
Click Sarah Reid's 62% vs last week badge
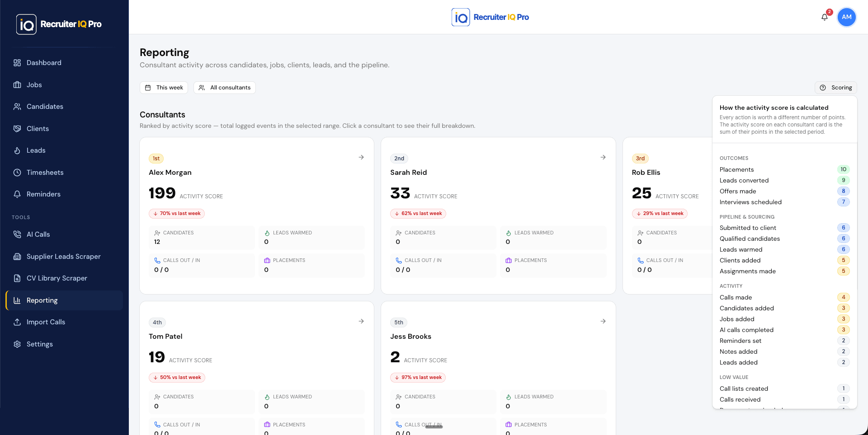tap(418, 214)
